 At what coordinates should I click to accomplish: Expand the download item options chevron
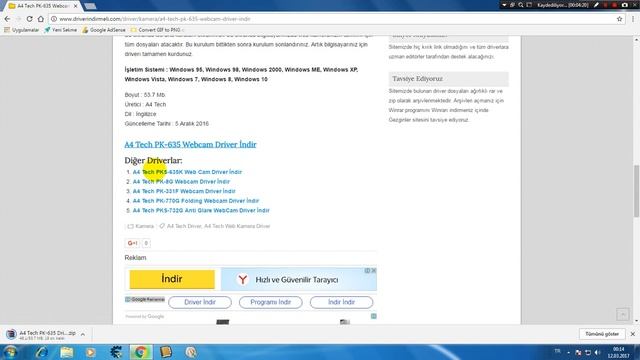[x=83, y=334]
